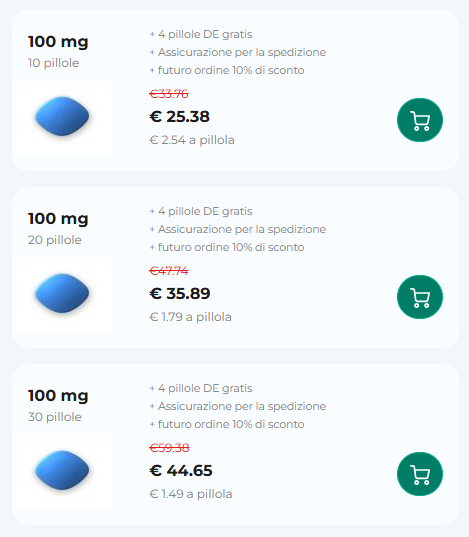Click the blue pill image for 10 pillole
Viewport: 469px width, 537px height.
[x=62, y=117]
